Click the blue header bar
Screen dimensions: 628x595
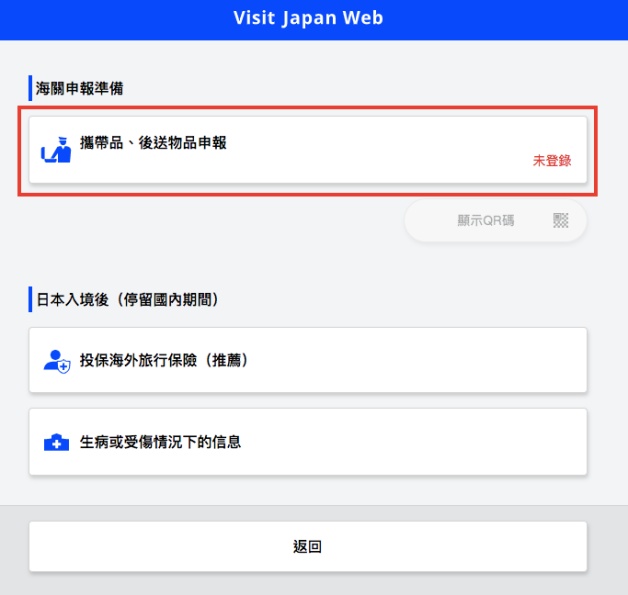[314, 20]
